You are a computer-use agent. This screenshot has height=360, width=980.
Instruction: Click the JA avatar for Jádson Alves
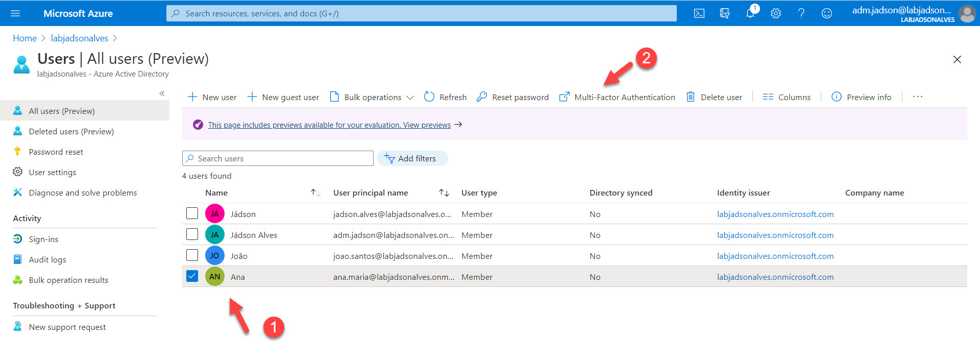click(x=215, y=235)
